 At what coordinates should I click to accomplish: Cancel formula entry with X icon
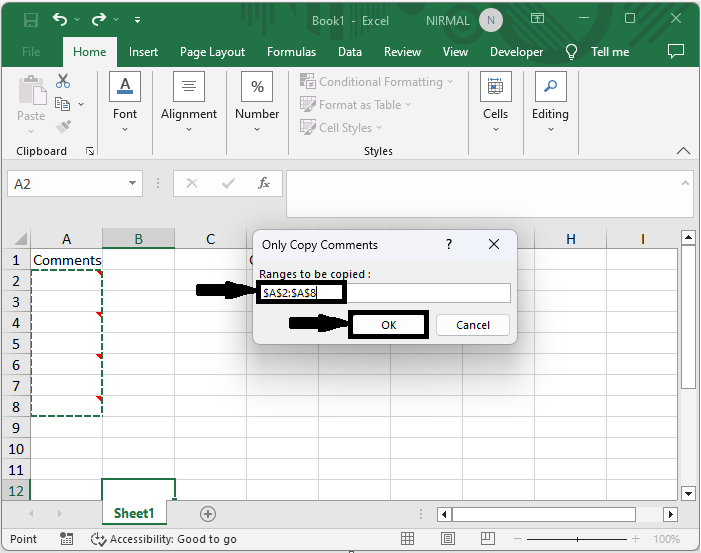[x=192, y=183]
